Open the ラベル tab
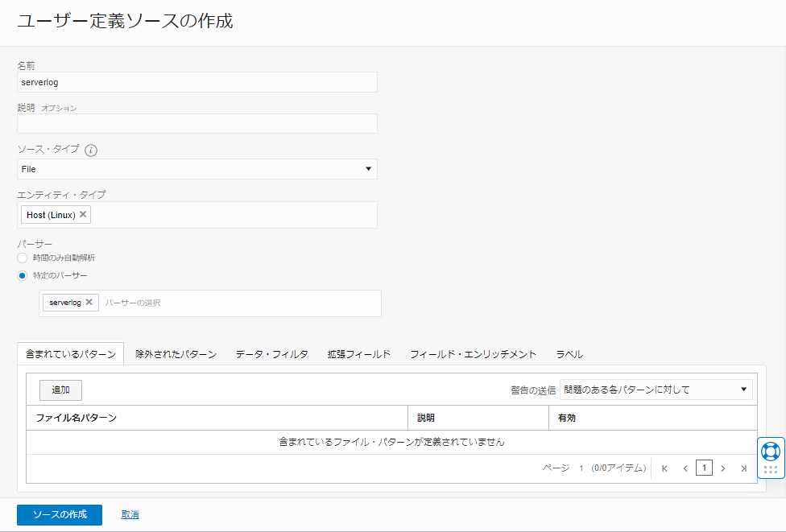The width and height of the screenshot is (786, 532). (567, 353)
